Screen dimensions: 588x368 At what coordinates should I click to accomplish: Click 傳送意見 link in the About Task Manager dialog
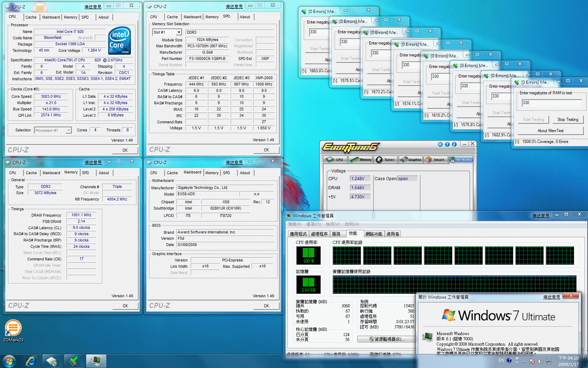(552, 297)
